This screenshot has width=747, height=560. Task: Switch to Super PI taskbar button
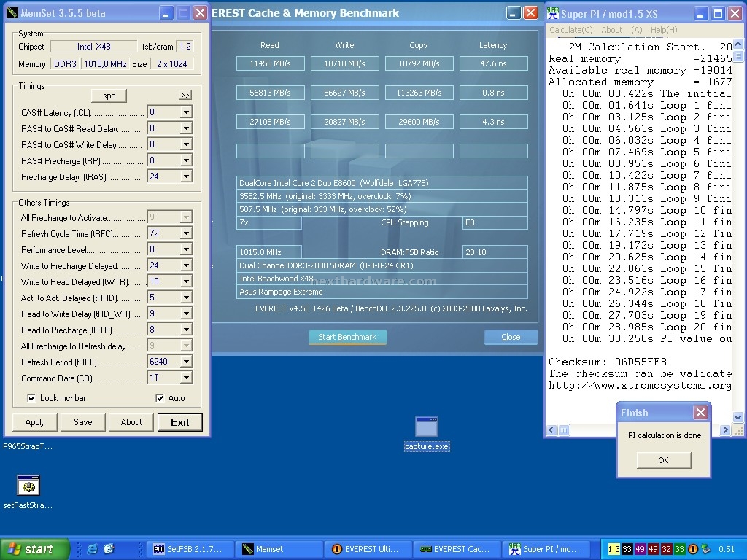pyautogui.click(x=546, y=549)
